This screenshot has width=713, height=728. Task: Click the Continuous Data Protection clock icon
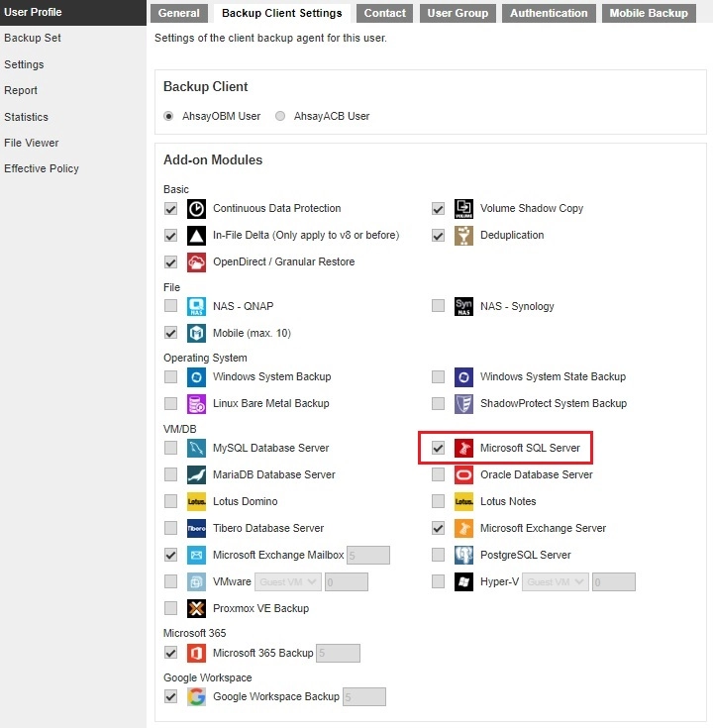[197, 209]
